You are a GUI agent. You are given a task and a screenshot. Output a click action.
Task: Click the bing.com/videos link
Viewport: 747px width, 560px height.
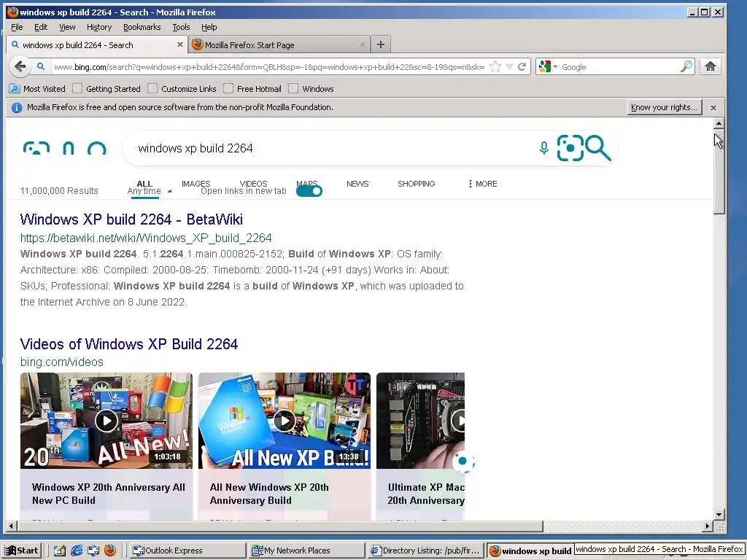pyautogui.click(x=61, y=362)
